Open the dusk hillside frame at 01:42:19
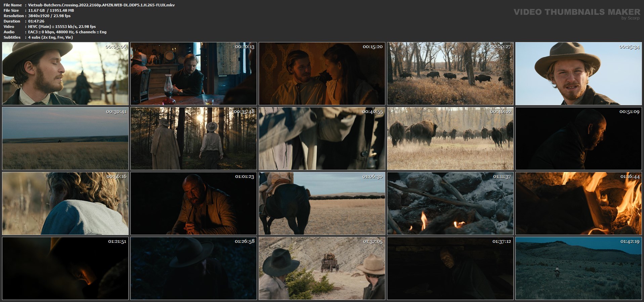Viewport: 644px width, 302px height. (x=578, y=268)
